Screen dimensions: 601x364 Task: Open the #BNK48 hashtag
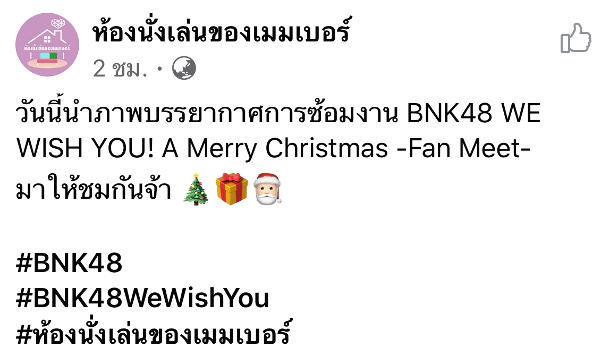pyautogui.click(x=70, y=263)
